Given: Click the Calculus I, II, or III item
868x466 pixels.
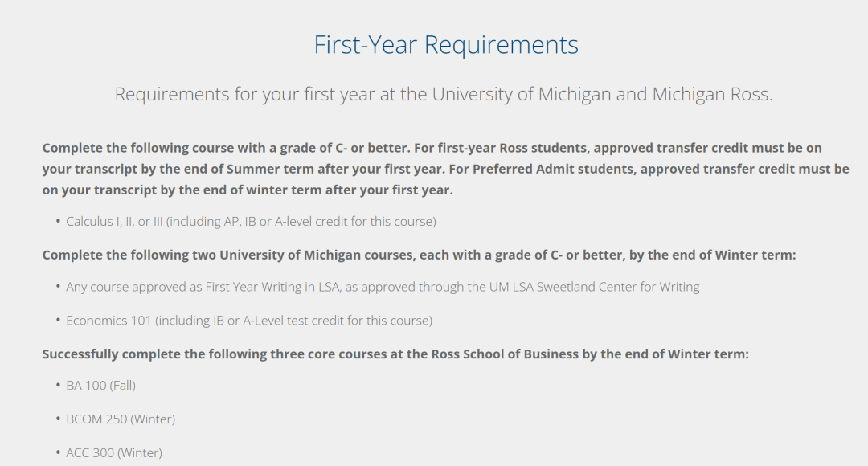Looking at the screenshot, I should pos(251,222).
